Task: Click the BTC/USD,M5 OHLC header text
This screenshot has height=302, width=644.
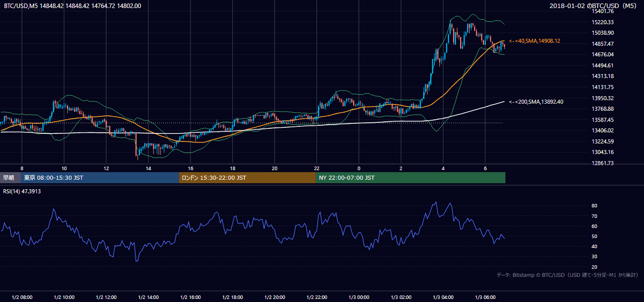Action: (x=73, y=6)
